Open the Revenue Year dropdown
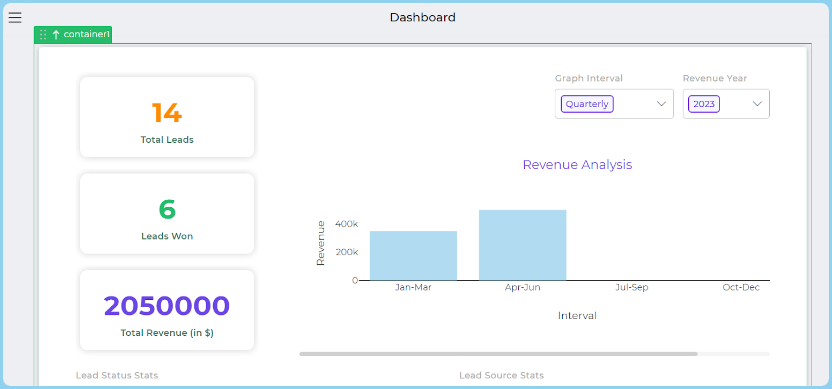Screen dimensions: 832x389 pyautogui.click(x=726, y=103)
